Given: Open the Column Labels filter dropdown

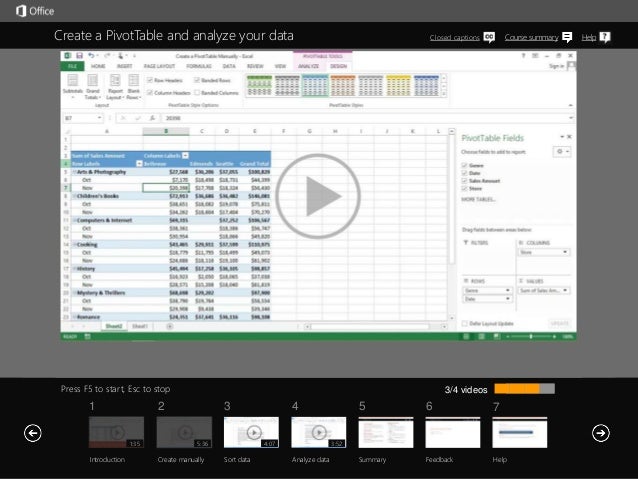Looking at the screenshot, I should pos(186,155).
